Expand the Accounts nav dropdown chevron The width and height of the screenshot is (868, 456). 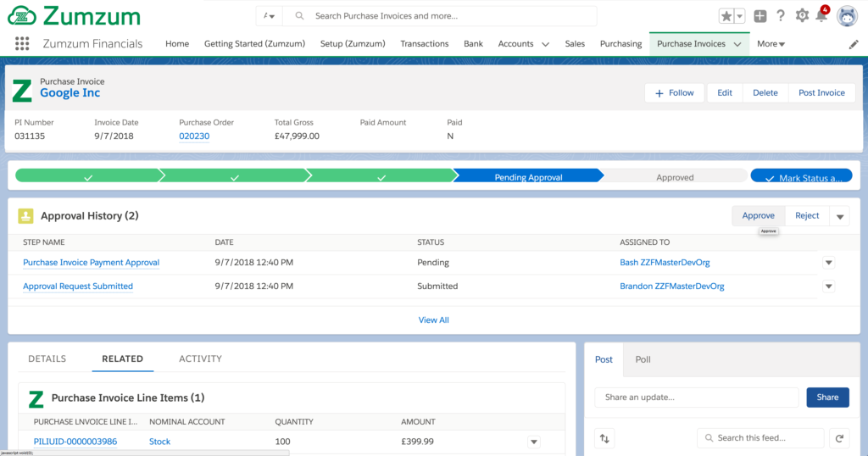tap(545, 44)
